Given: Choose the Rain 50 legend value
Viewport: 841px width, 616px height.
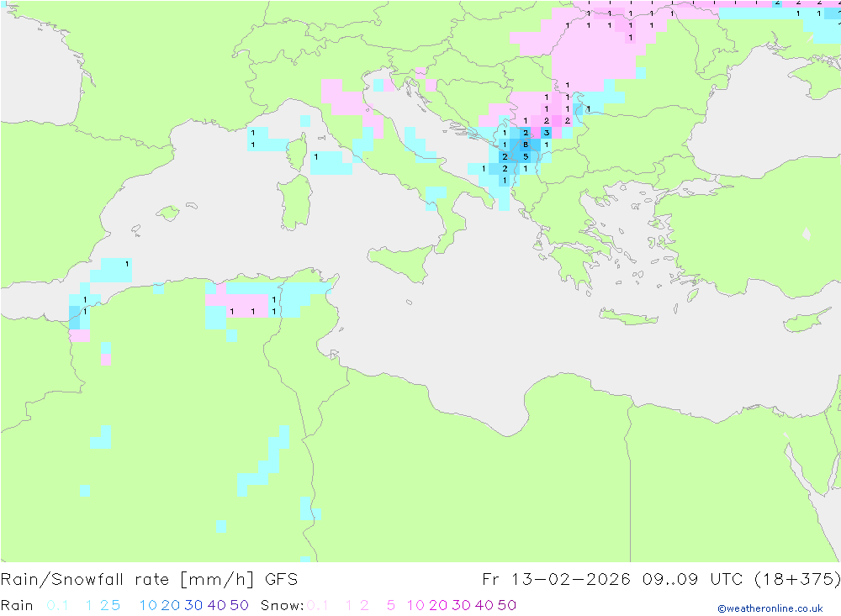Looking at the screenshot, I should point(239,605).
